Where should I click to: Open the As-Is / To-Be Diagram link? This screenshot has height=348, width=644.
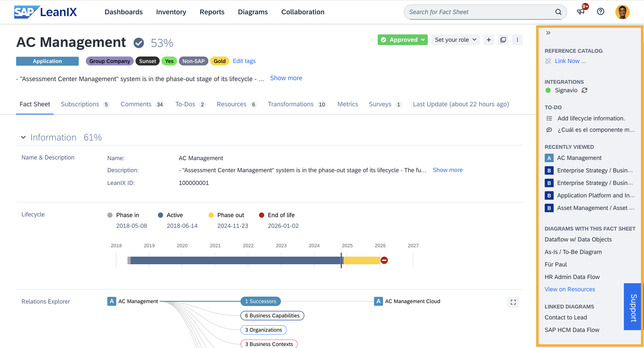[x=573, y=252]
